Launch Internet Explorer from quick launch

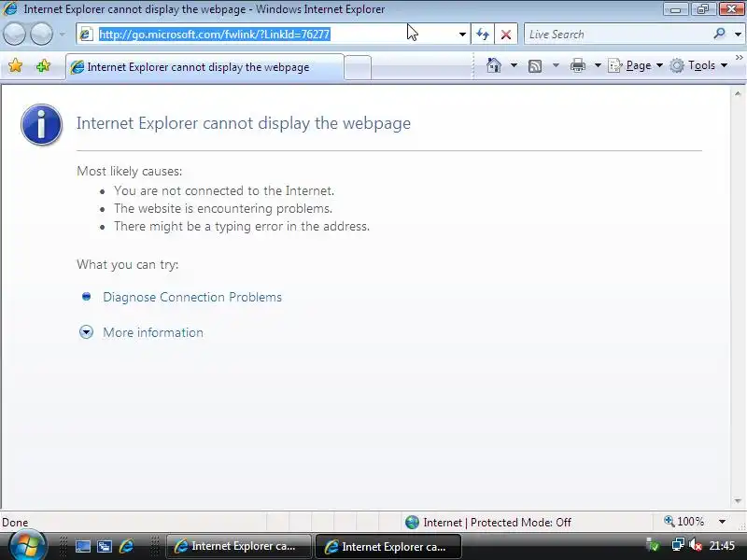click(x=126, y=546)
